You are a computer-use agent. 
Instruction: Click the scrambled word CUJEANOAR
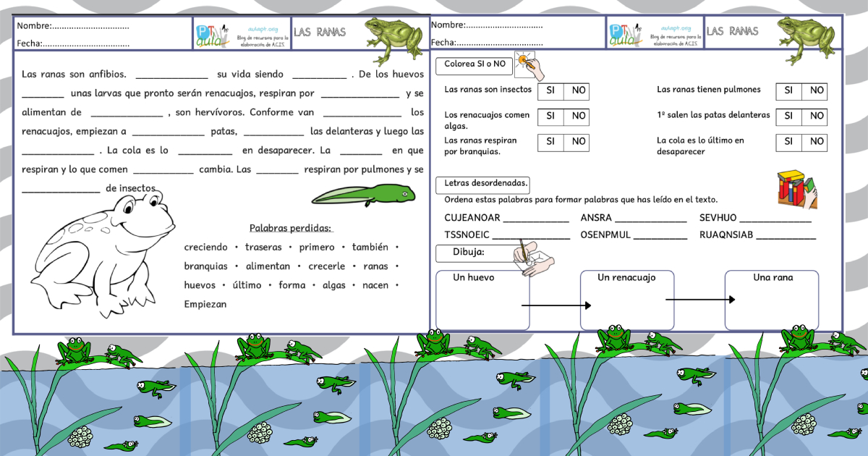[x=472, y=217]
